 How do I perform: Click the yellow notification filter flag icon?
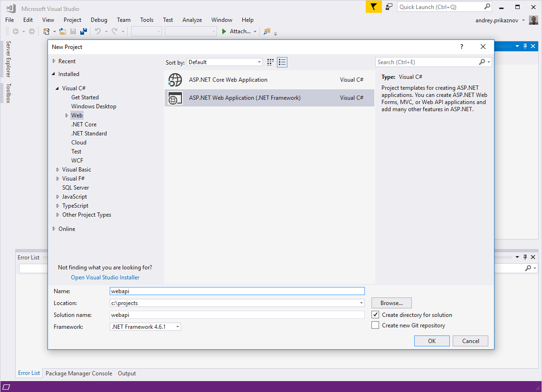click(374, 7)
